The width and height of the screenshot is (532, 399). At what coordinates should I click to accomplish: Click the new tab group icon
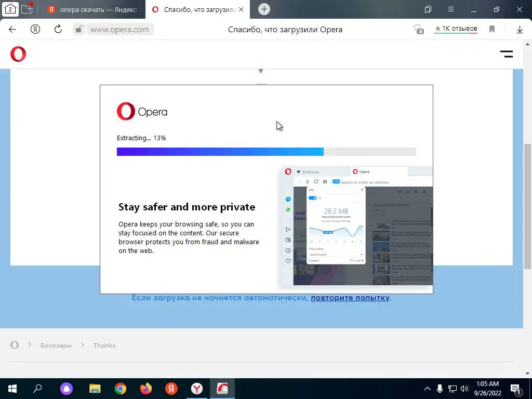coord(27,9)
